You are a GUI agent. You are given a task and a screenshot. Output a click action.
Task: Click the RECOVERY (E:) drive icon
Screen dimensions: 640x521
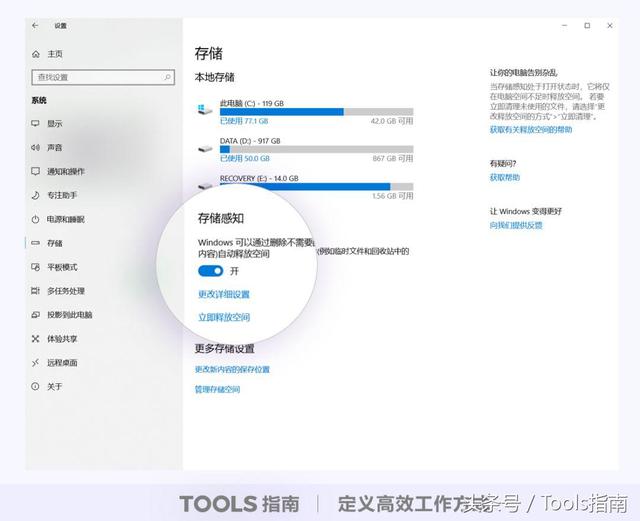point(205,186)
